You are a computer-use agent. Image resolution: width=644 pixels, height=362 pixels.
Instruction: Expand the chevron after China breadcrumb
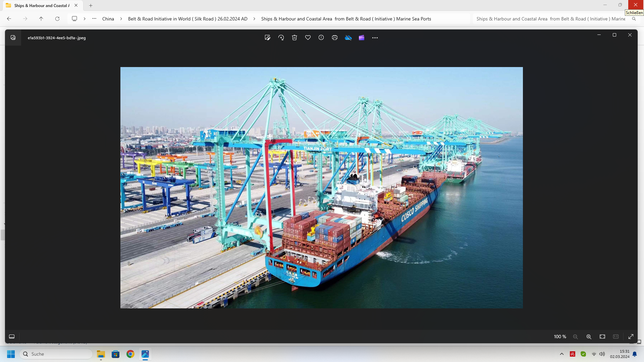click(x=121, y=19)
